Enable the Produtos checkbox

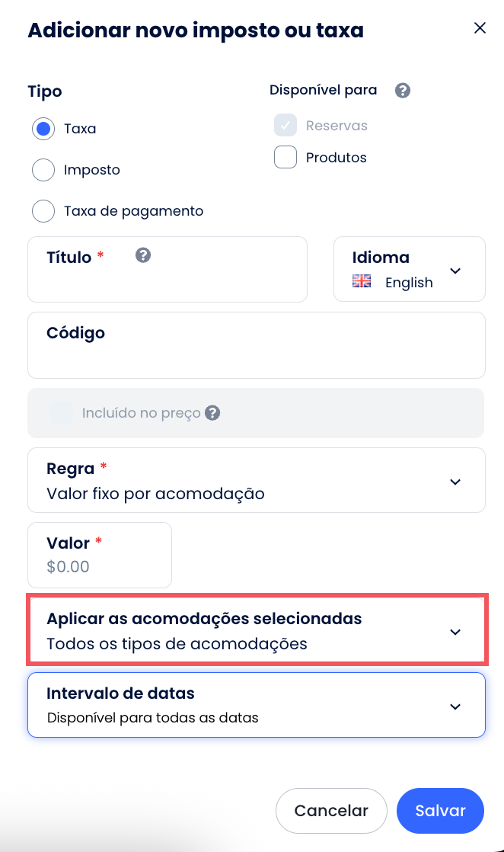[285, 158]
